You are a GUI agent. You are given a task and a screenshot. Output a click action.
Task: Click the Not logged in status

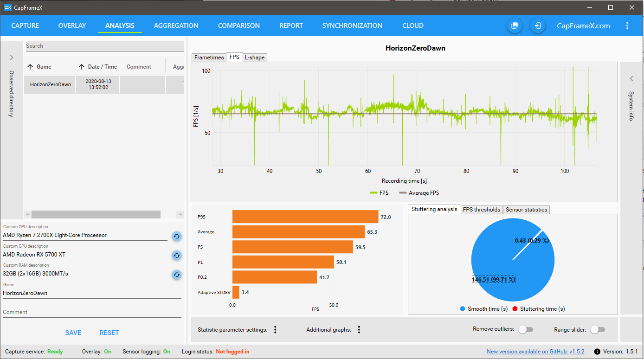[232, 352]
